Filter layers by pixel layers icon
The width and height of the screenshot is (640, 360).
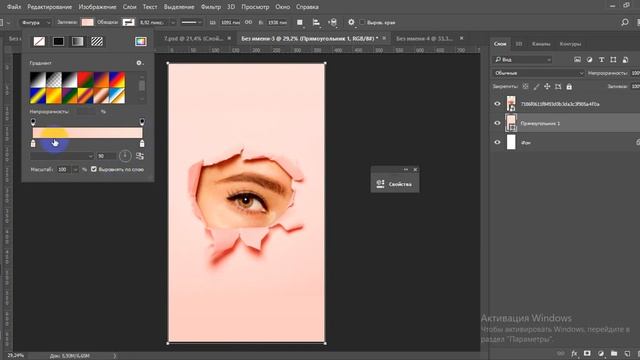[x=577, y=60]
